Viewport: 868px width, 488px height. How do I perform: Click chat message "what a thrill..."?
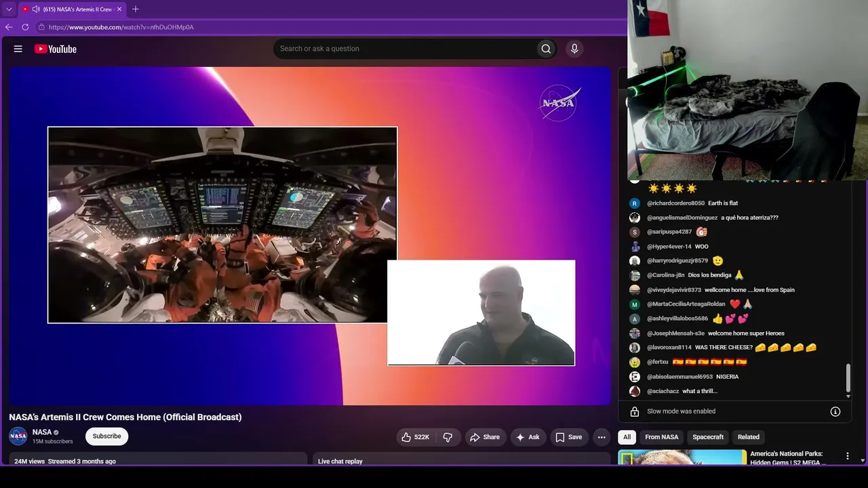tap(700, 391)
